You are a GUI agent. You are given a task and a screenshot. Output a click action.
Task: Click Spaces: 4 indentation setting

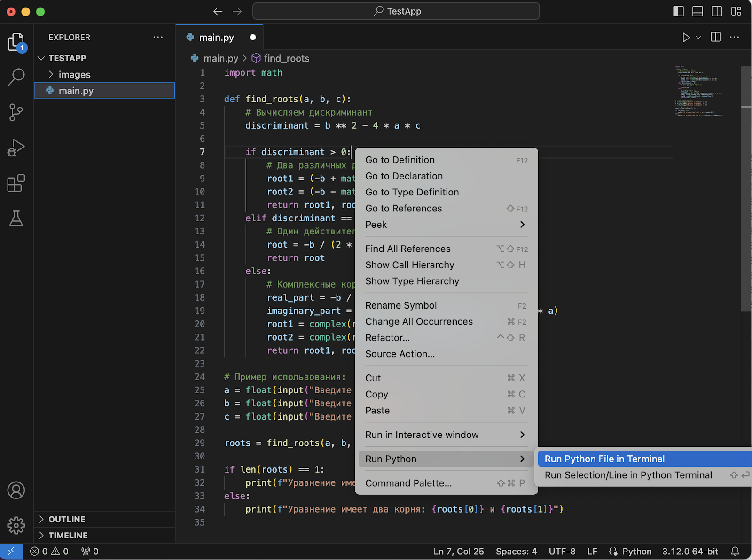tap(516, 552)
